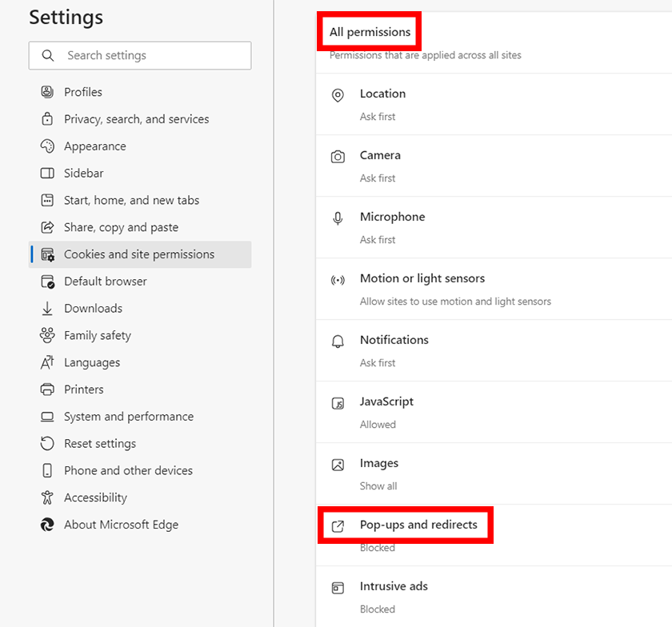The height and width of the screenshot is (627, 672).
Task: Select Reset settings in sidebar
Action: [x=99, y=444]
